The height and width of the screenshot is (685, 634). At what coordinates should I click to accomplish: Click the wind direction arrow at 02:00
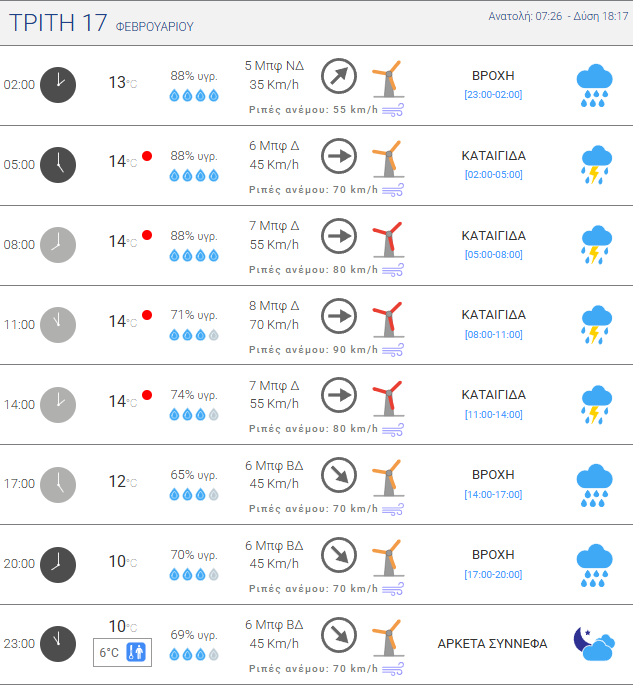point(339,75)
